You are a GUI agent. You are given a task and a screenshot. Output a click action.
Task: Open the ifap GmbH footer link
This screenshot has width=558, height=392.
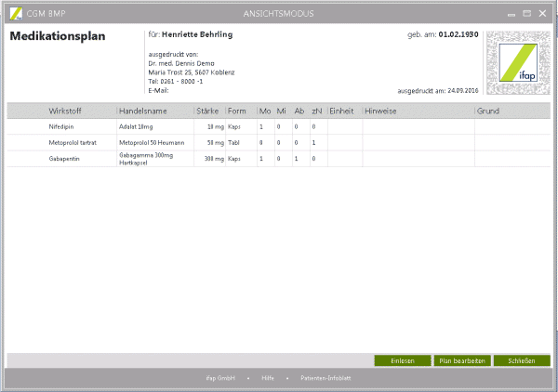click(x=220, y=379)
